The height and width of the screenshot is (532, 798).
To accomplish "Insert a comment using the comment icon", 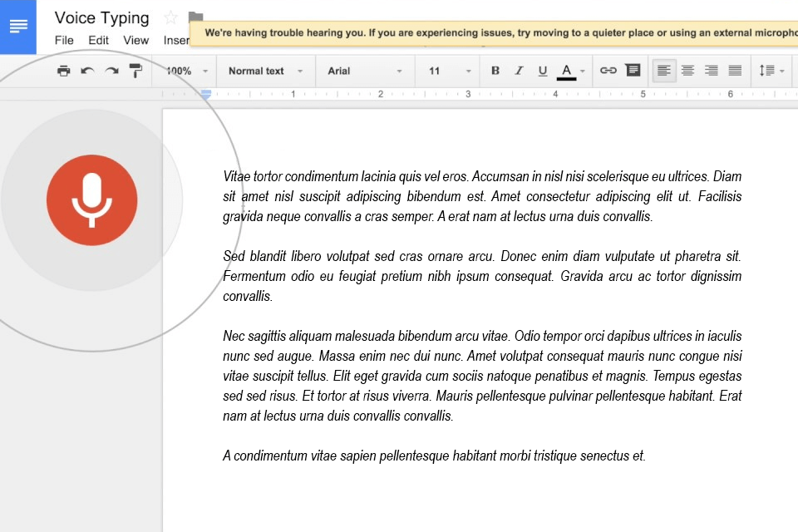I will coord(633,71).
